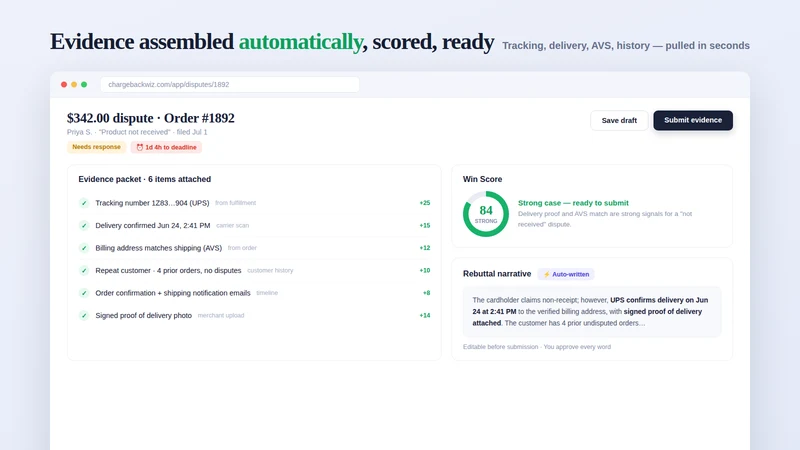Click the lightning bolt icon in Auto-written badge
This screenshot has height=450, width=800.
(x=546, y=274)
